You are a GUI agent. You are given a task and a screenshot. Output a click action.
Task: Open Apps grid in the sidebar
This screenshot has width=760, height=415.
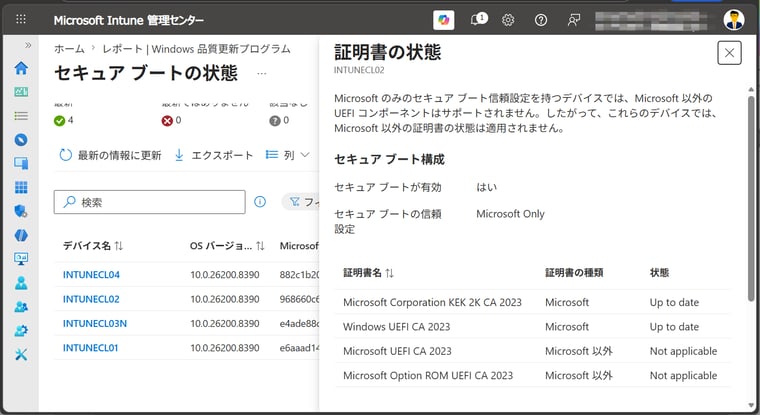21,187
